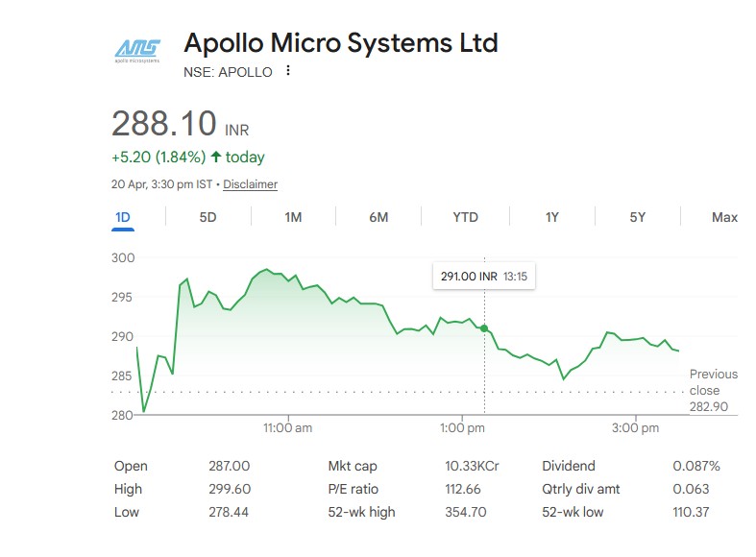
Task: Switch to the 5D chart range
Action: (207, 217)
